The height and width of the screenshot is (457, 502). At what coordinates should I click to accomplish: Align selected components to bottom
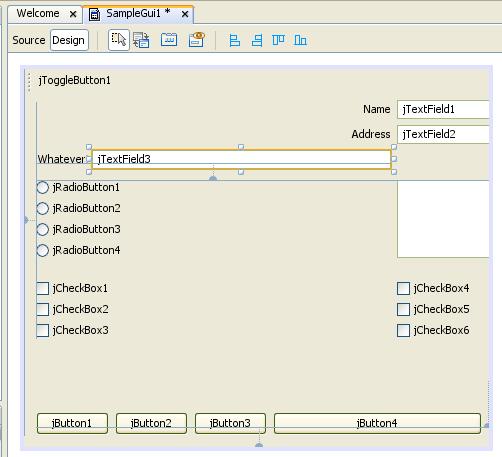click(x=300, y=40)
